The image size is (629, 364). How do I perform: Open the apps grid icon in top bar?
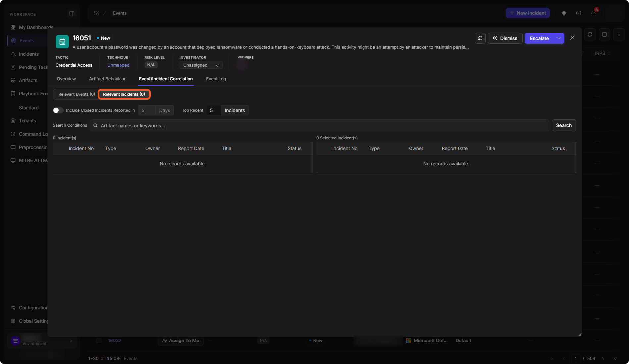(564, 13)
